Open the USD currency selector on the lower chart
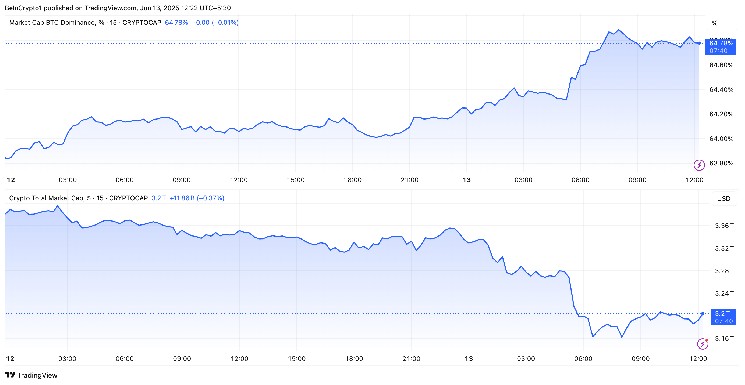This screenshot has width=745, height=385. point(724,199)
